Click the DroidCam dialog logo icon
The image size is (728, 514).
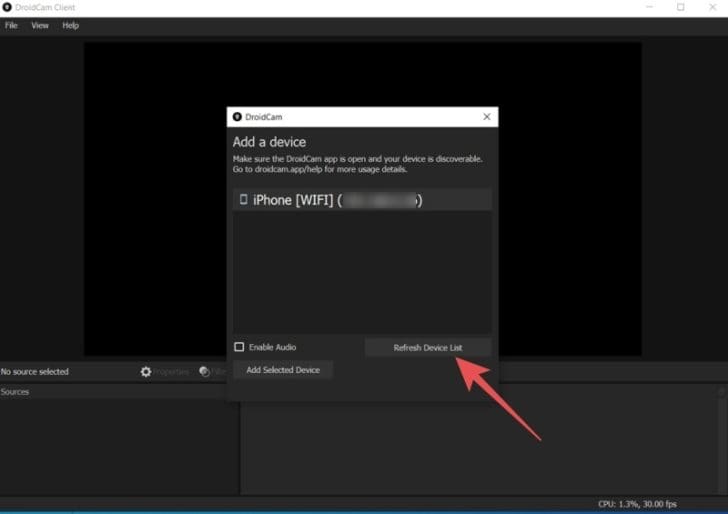click(x=237, y=117)
